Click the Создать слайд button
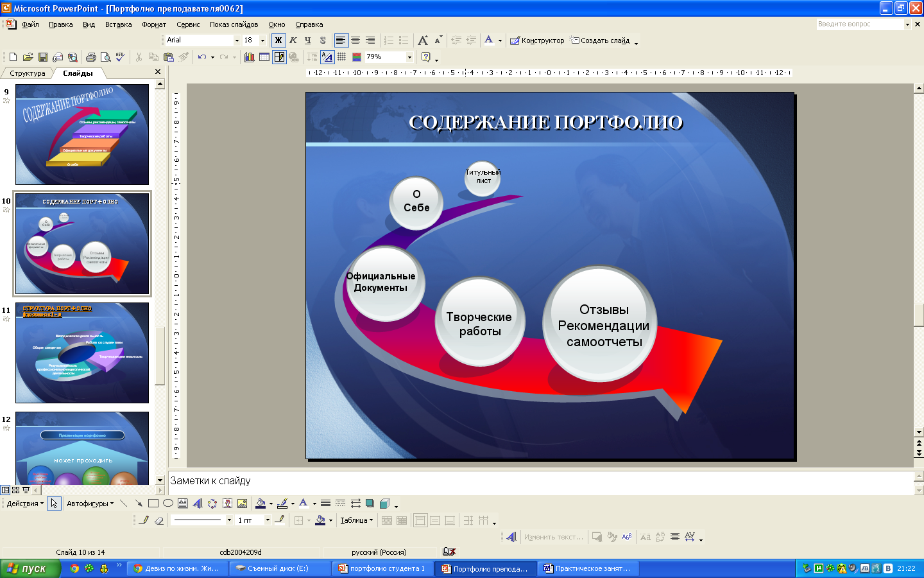 600,40
